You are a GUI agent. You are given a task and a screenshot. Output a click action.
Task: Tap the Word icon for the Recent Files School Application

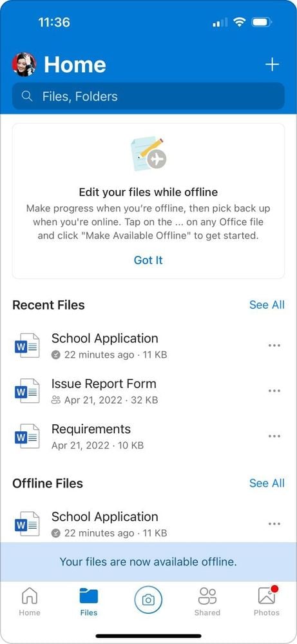pyautogui.click(x=27, y=346)
